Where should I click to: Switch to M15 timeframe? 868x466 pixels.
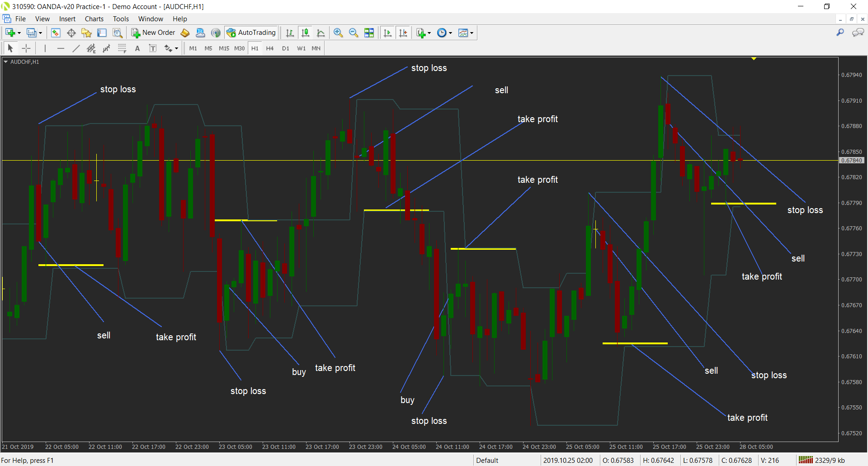point(224,48)
